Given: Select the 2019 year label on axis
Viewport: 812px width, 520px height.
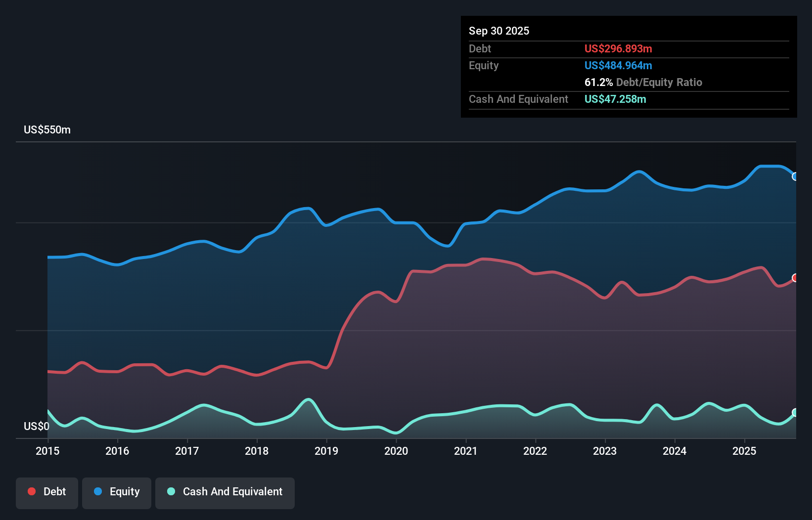Looking at the screenshot, I should click(326, 451).
